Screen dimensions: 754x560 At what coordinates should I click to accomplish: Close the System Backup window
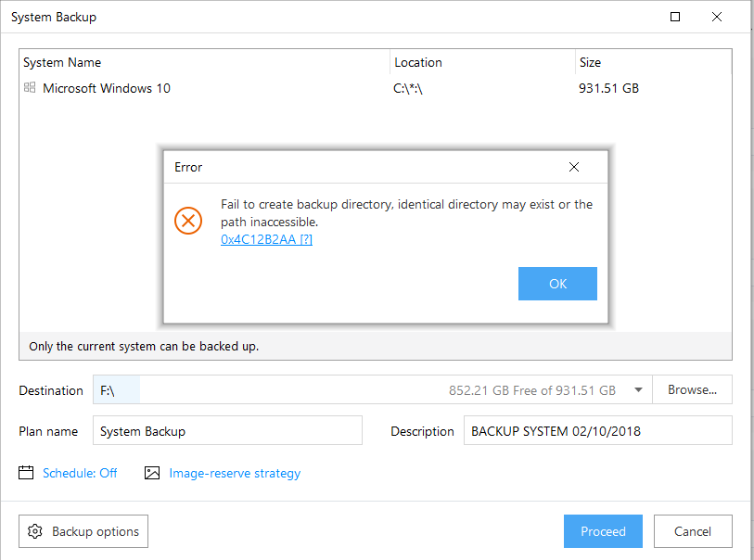[717, 17]
